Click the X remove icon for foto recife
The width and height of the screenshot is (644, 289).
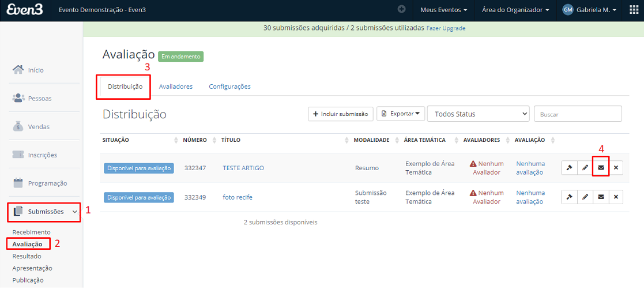pyautogui.click(x=616, y=197)
